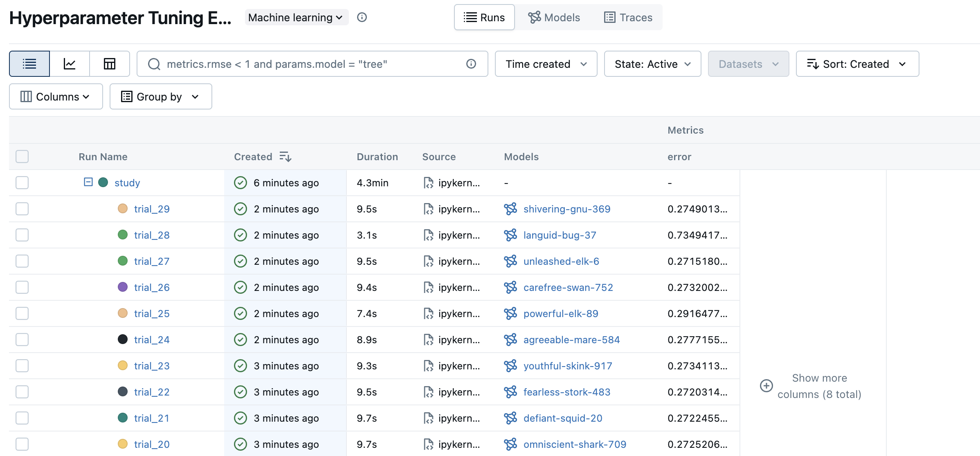
Task: Switch to chart view in runs display
Action: click(x=69, y=64)
